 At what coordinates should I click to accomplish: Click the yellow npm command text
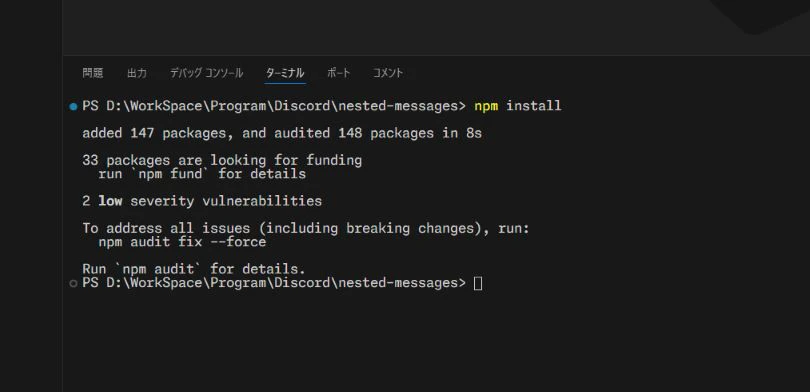pyautogui.click(x=486, y=106)
